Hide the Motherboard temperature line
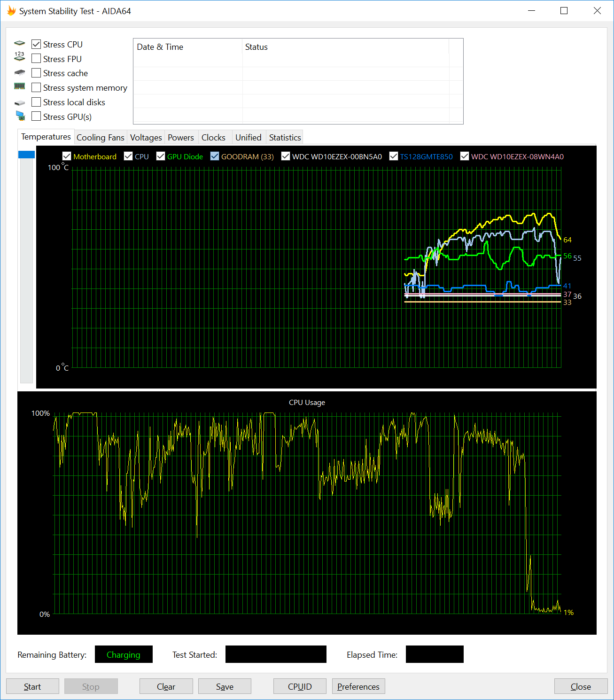This screenshot has width=614, height=700. coord(67,156)
